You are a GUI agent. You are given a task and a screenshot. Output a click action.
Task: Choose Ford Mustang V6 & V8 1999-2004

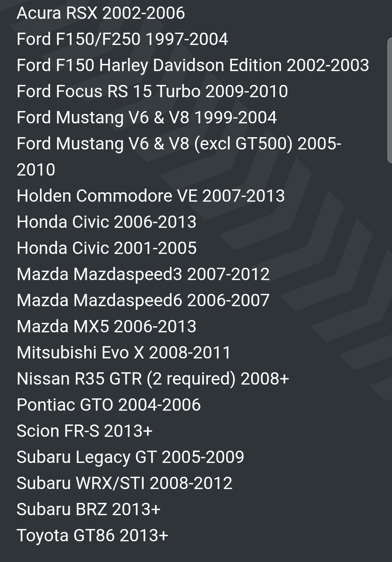(147, 118)
